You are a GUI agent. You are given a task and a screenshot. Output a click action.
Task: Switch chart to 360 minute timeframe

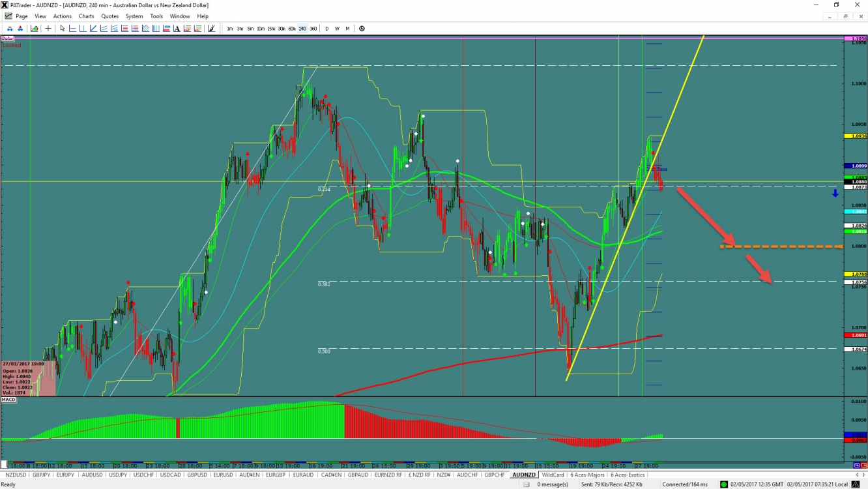(313, 28)
